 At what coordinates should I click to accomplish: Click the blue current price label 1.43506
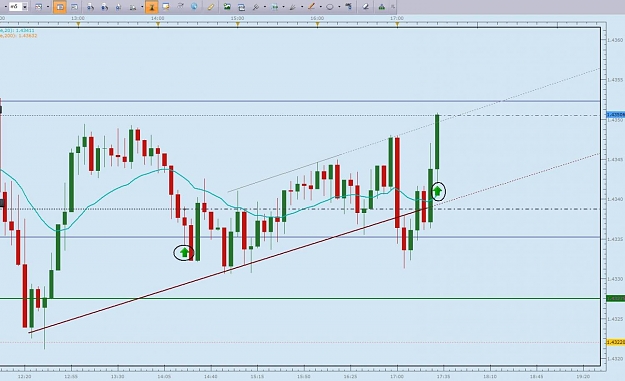coord(615,115)
